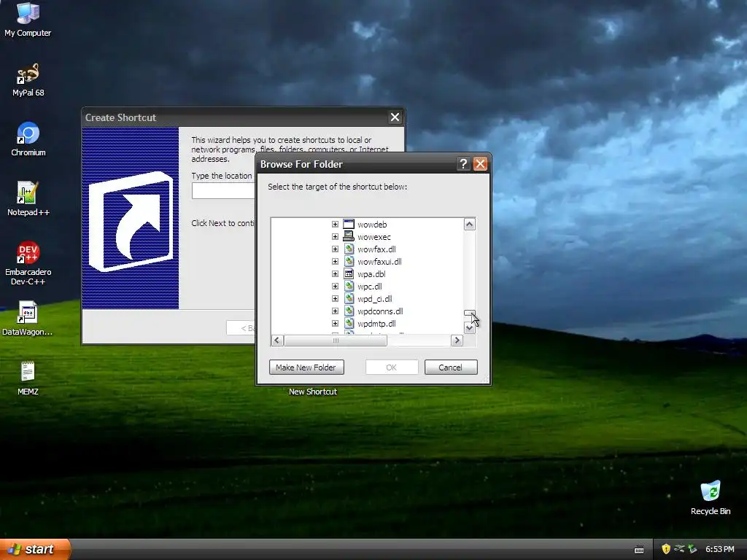Select the wowfax.dll entry text
This screenshot has width=747, height=560.
coord(376,249)
